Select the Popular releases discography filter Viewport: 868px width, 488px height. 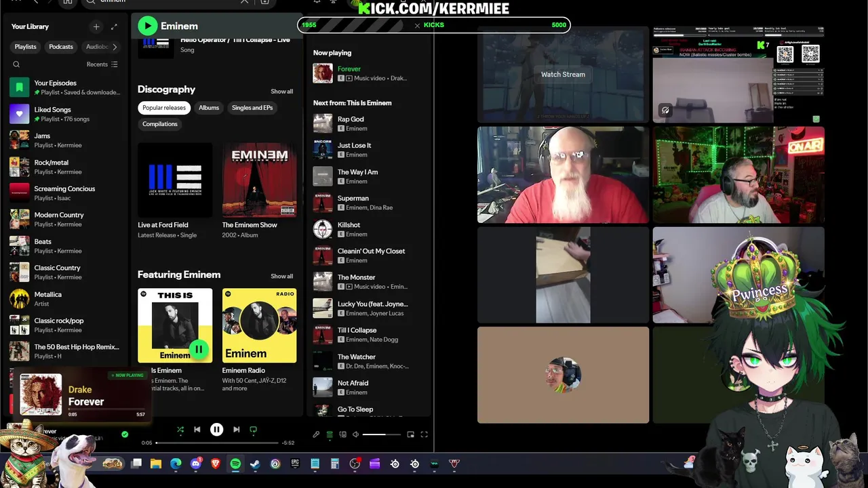pos(164,108)
